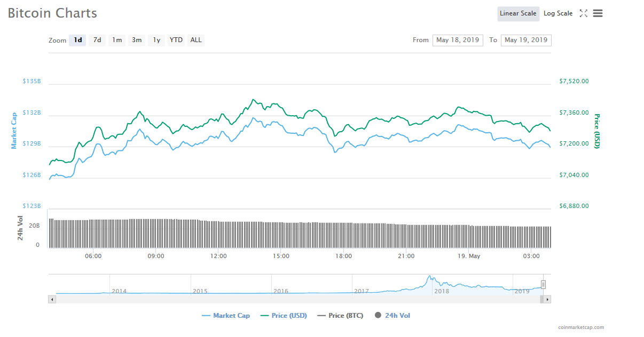Click the 20B volume axis label
Screen dimensions: 644x337
click(34, 226)
